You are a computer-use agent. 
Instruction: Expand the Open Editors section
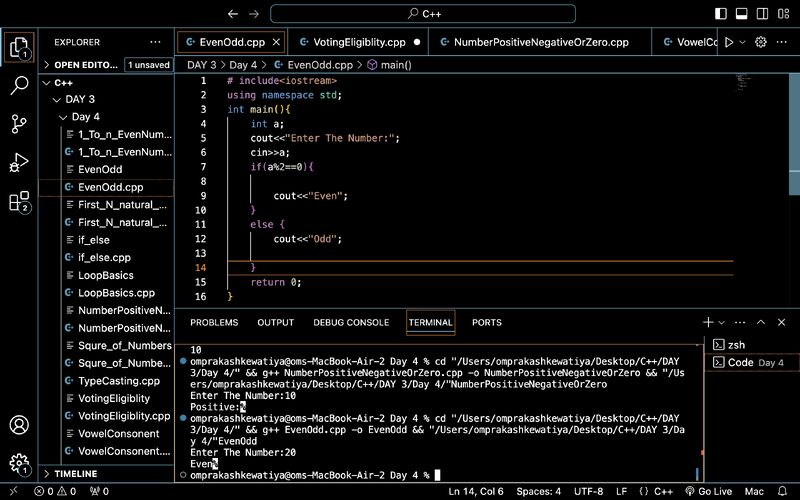[x=106, y=65]
